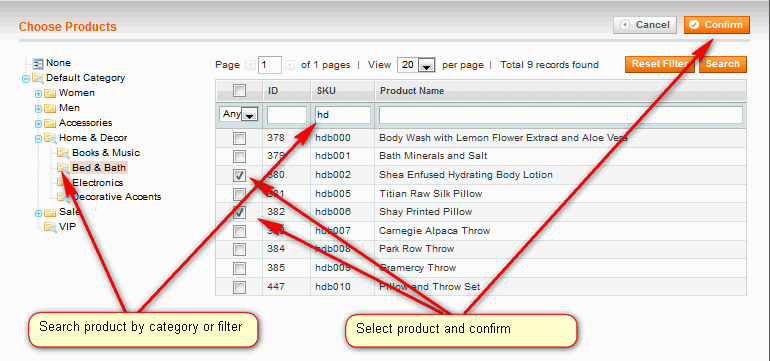The height and width of the screenshot is (361, 770).
Task: Click the VIP folder icon
Action: coord(50,227)
